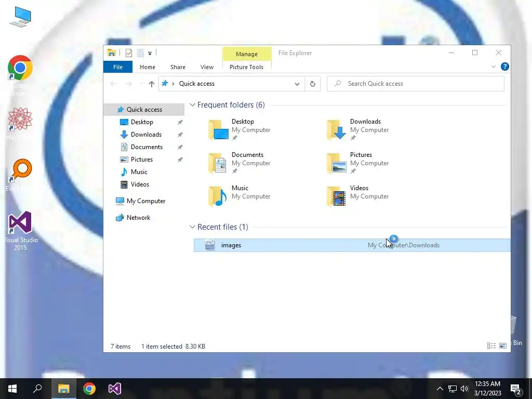Select My Computer in navigation pane
This screenshot has width=532, height=399.
click(146, 201)
